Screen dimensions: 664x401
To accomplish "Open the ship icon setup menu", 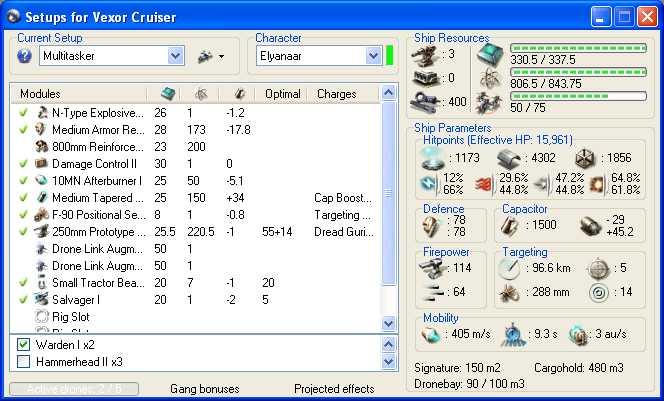I will coord(211,56).
